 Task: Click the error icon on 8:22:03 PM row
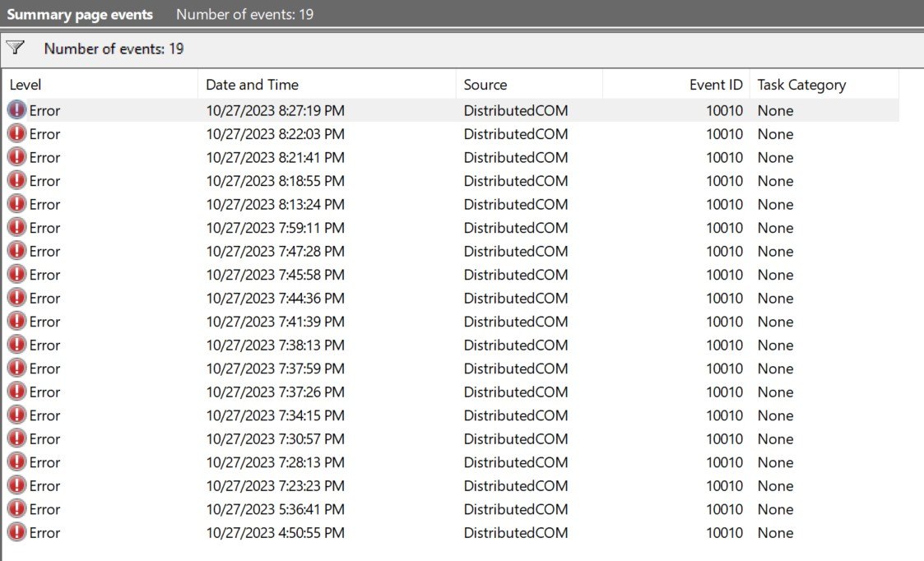[16, 134]
